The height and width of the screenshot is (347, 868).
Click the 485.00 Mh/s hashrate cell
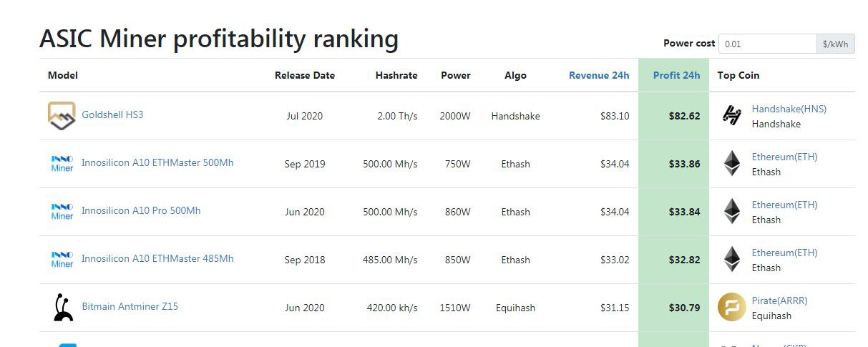390,260
